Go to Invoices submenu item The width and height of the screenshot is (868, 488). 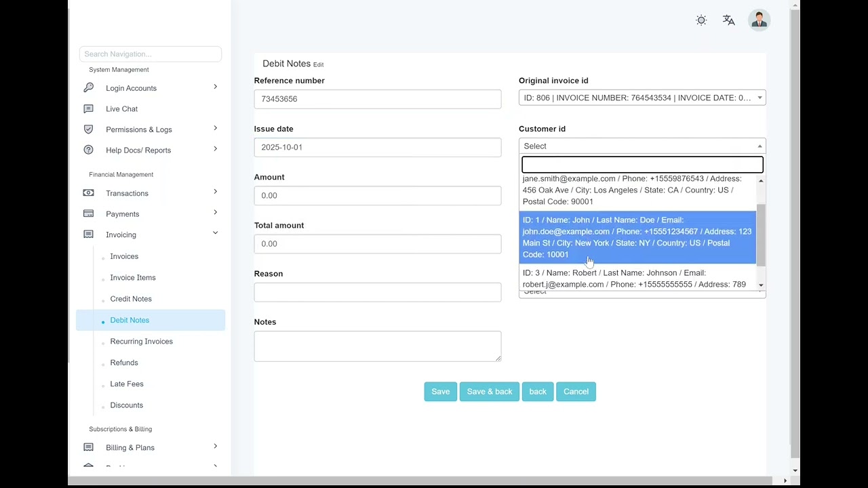(x=124, y=256)
